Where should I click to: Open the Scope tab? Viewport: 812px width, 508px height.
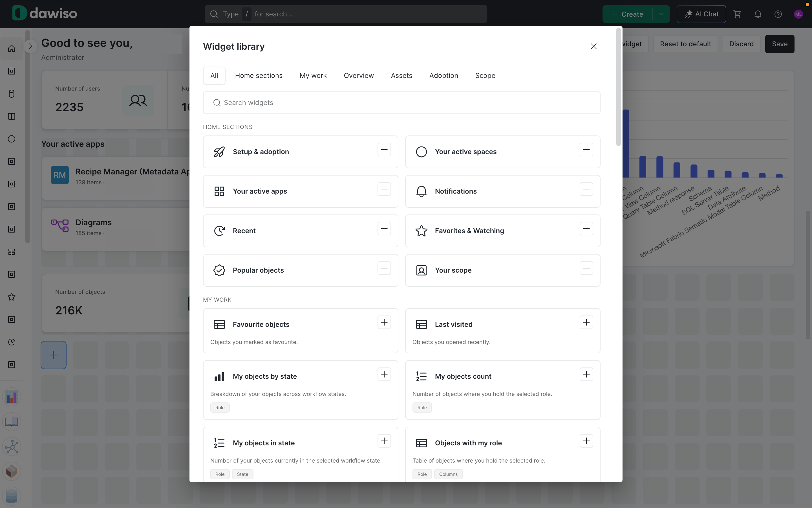pos(485,76)
